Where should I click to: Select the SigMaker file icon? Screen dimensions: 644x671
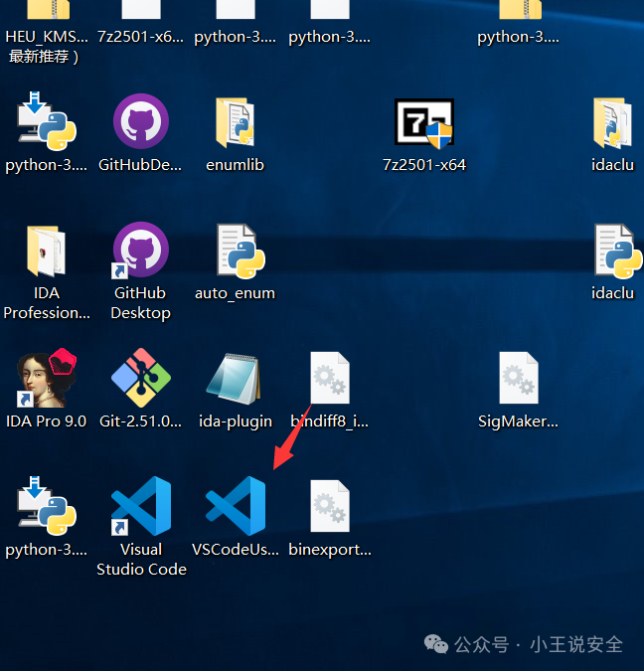click(x=519, y=378)
